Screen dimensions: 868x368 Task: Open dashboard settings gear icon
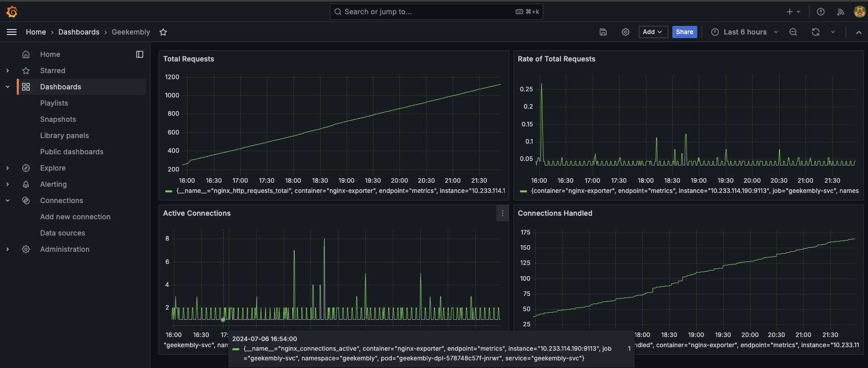coord(626,32)
